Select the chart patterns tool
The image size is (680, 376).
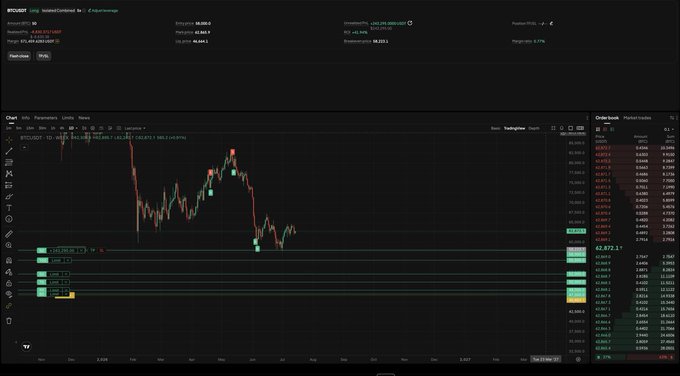(x=9, y=173)
